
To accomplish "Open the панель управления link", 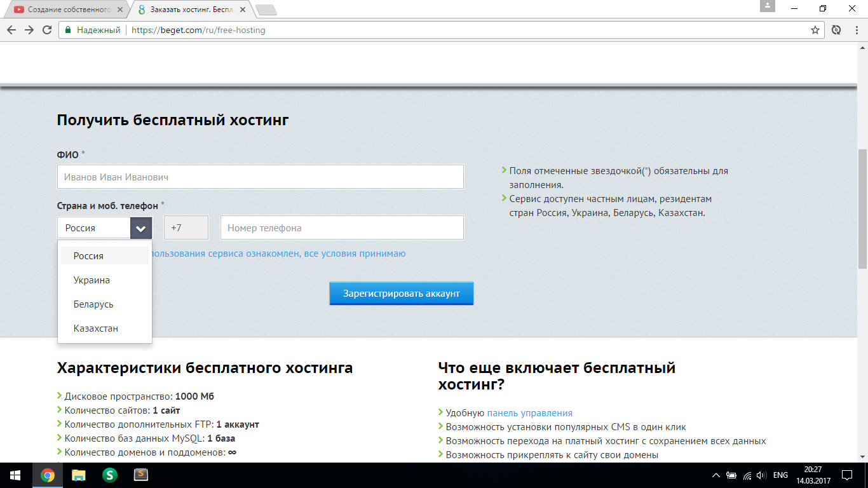I will point(529,413).
